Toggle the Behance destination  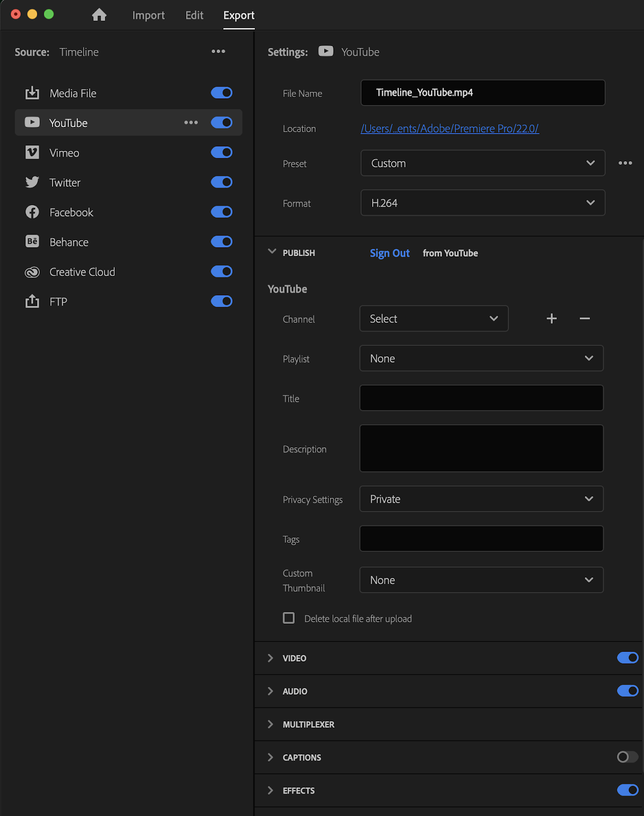(222, 242)
